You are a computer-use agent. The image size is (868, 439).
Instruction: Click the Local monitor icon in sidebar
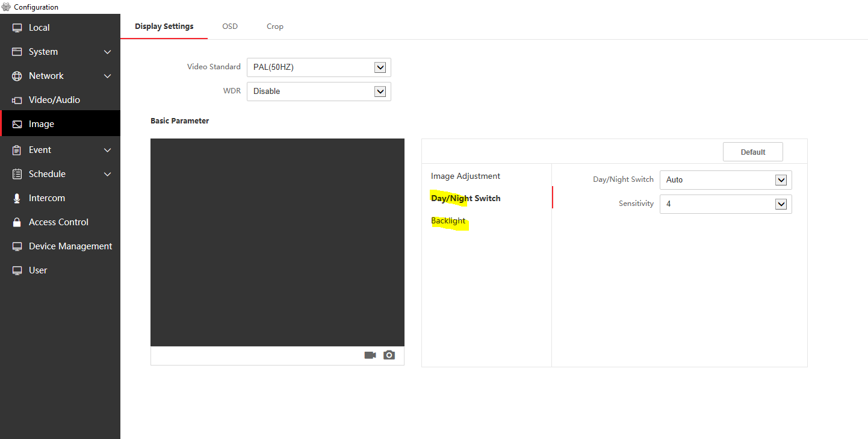pos(17,28)
